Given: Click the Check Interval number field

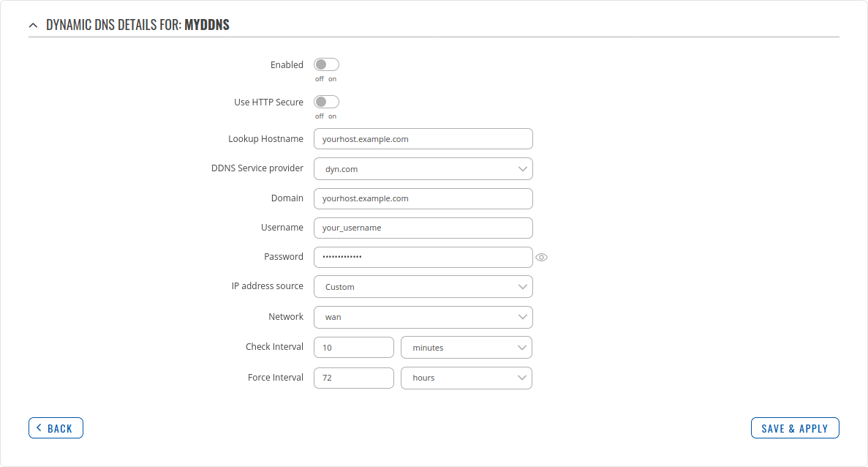Looking at the screenshot, I should pyautogui.click(x=354, y=348).
